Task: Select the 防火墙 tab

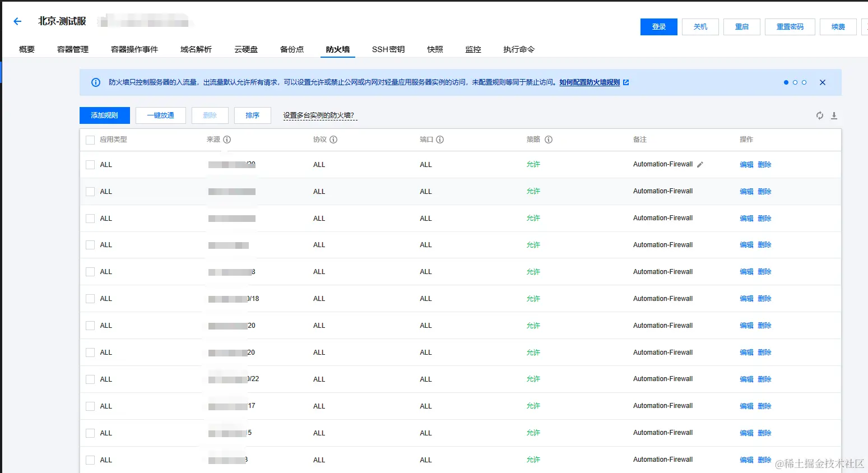Action: (338, 49)
